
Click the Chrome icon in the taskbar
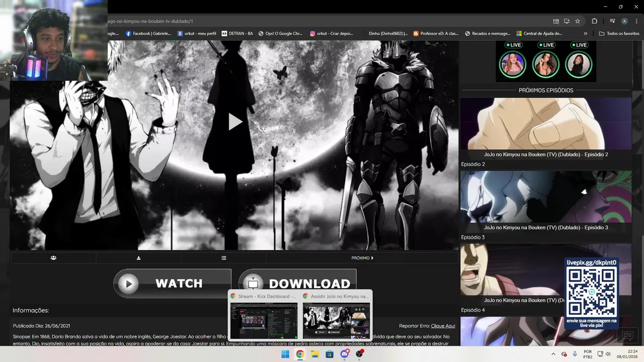pos(300,354)
